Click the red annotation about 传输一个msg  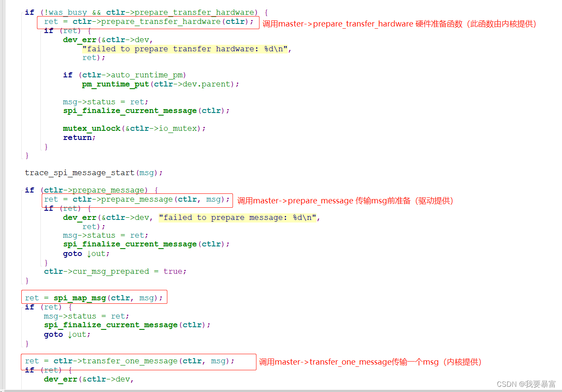tap(370, 362)
